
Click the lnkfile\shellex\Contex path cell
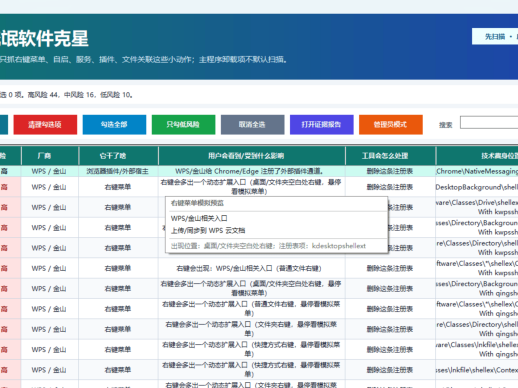pos(477,370)
